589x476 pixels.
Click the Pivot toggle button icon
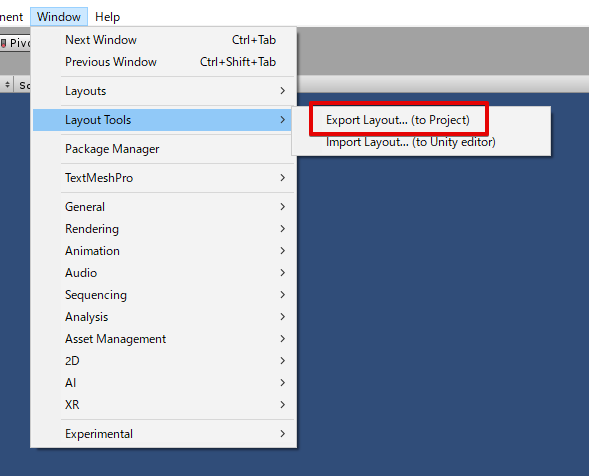[3, 43]
